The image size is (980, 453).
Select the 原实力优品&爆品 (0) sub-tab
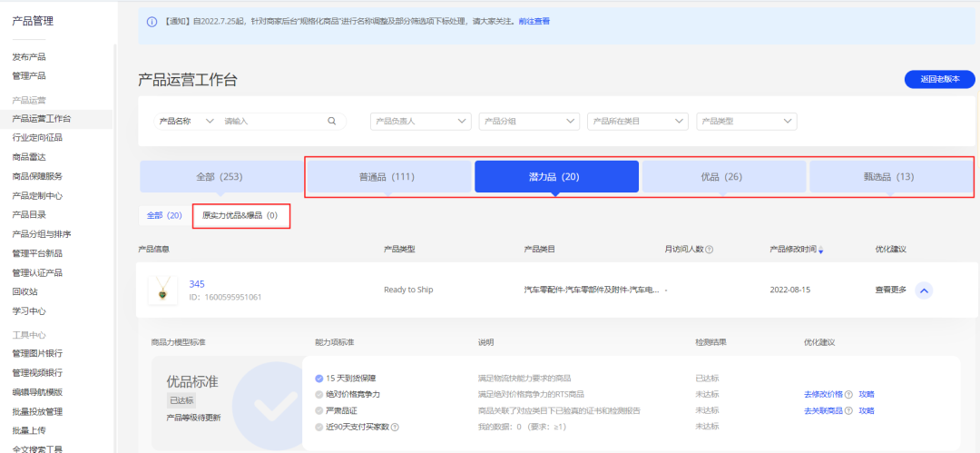(x=240, y=215)
